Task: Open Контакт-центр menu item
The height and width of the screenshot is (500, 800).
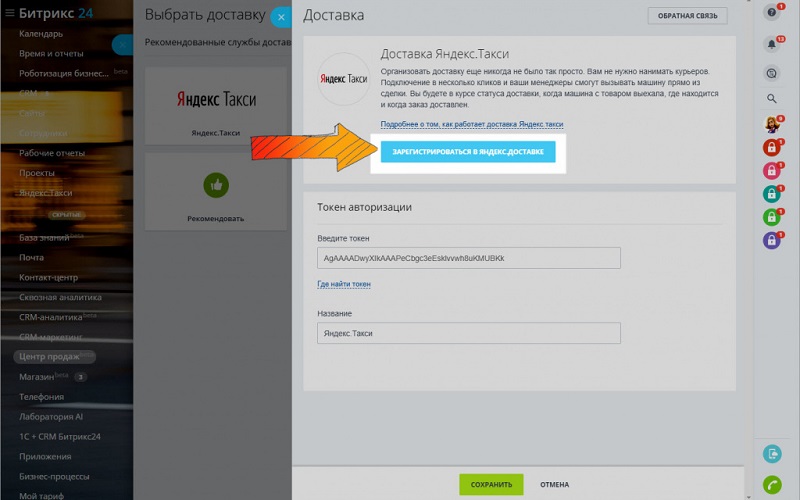Action: coord(48,278)
